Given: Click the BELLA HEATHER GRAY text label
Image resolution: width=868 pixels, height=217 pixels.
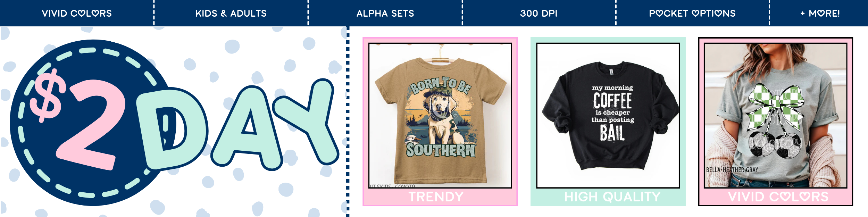Looking at the screenshot, I should pyautogui.click(x=732, y=170).
